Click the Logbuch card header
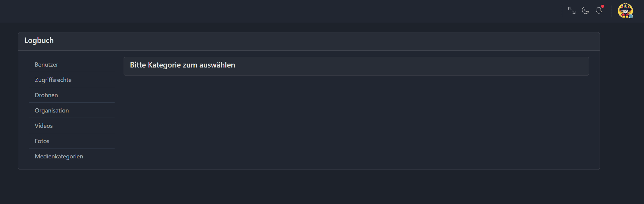Image resolution: width=644 pixels, height=204 pixels. coord(39,40)
